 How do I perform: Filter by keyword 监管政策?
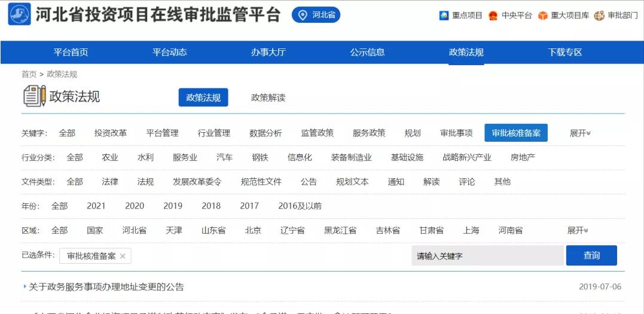coord(318,133)
